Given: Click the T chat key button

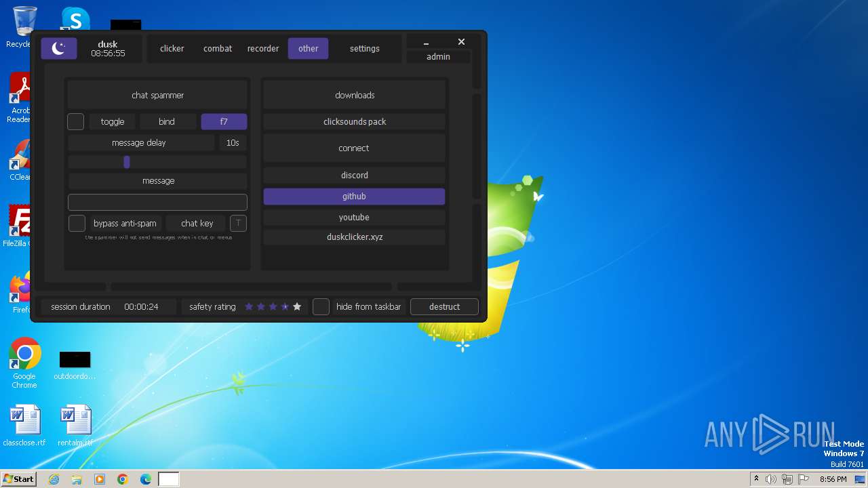Looking at the screenshot, I should (238, 223).
